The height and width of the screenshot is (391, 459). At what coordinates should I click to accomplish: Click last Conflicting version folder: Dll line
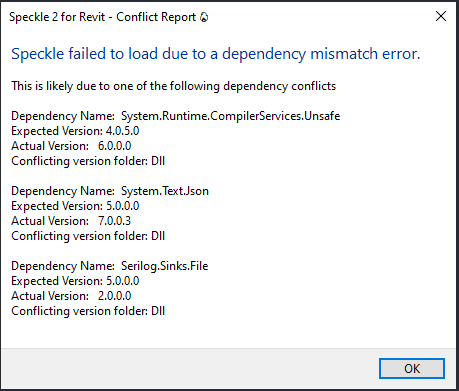(88, 311)
